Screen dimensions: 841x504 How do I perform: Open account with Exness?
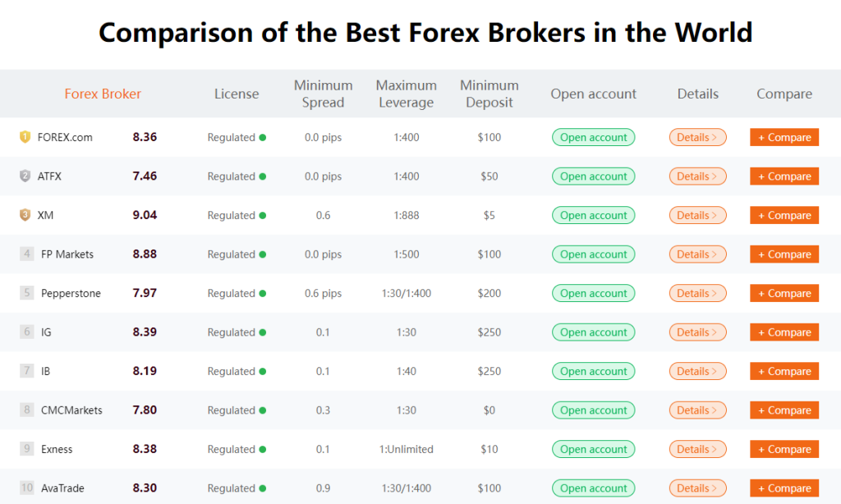593,449
